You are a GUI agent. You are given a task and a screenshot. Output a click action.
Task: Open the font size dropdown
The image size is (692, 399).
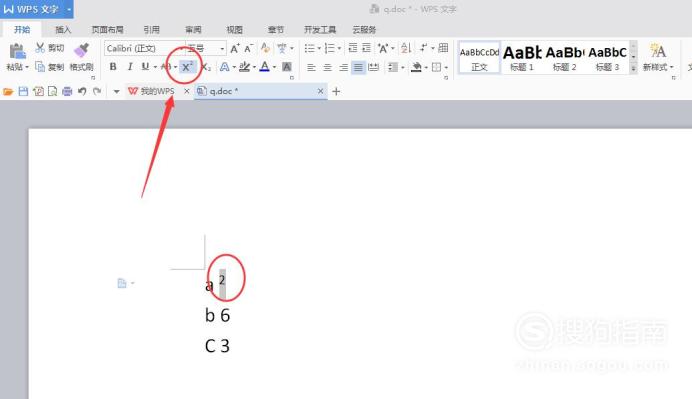click(206, 48)
